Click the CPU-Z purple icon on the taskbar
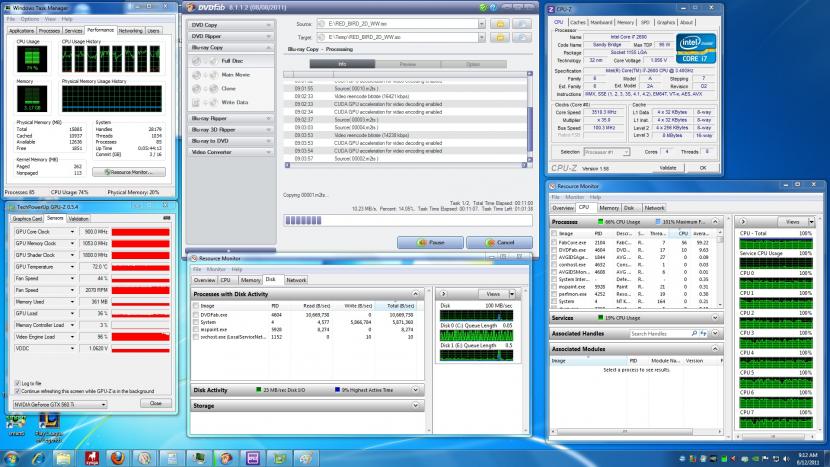830x467 pixels. 252,458
